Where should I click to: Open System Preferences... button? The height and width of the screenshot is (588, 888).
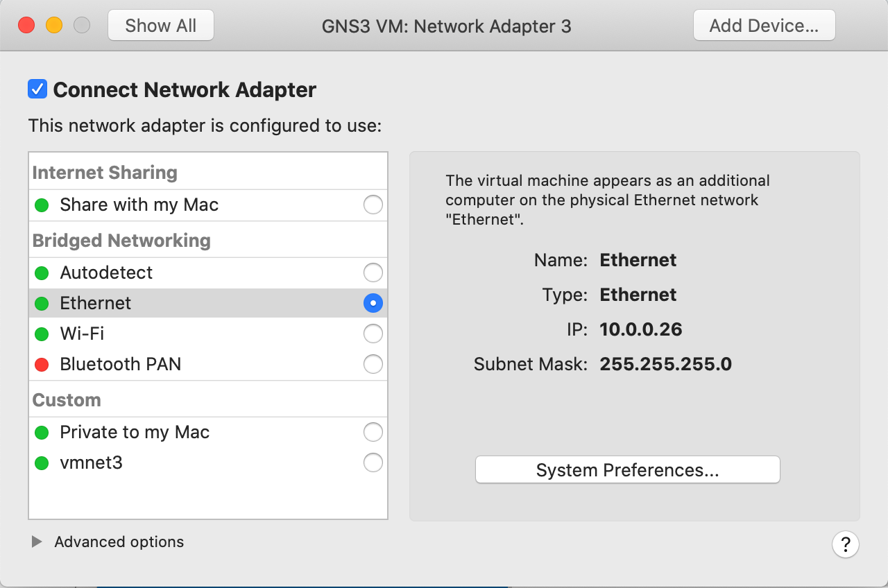628,469
